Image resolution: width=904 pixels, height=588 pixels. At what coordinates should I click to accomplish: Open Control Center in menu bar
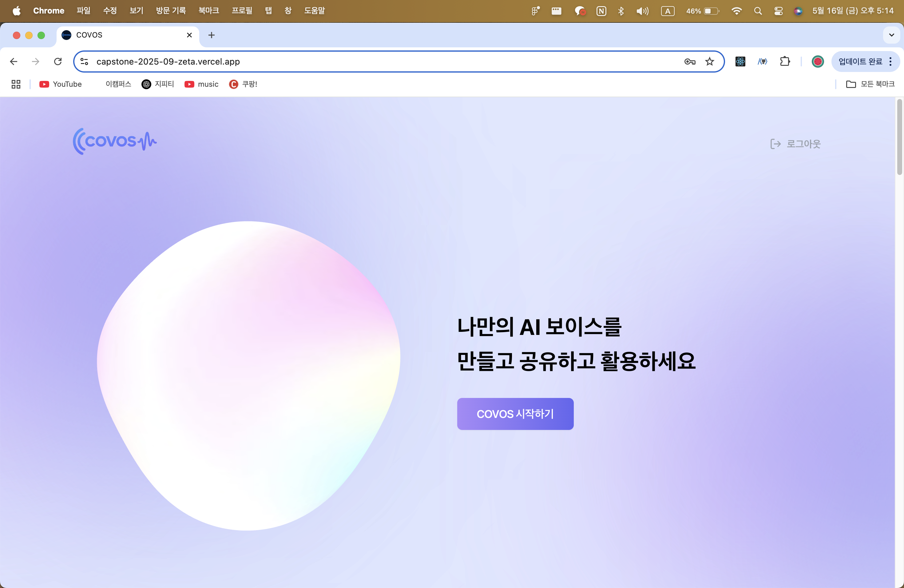pos(778,11)
